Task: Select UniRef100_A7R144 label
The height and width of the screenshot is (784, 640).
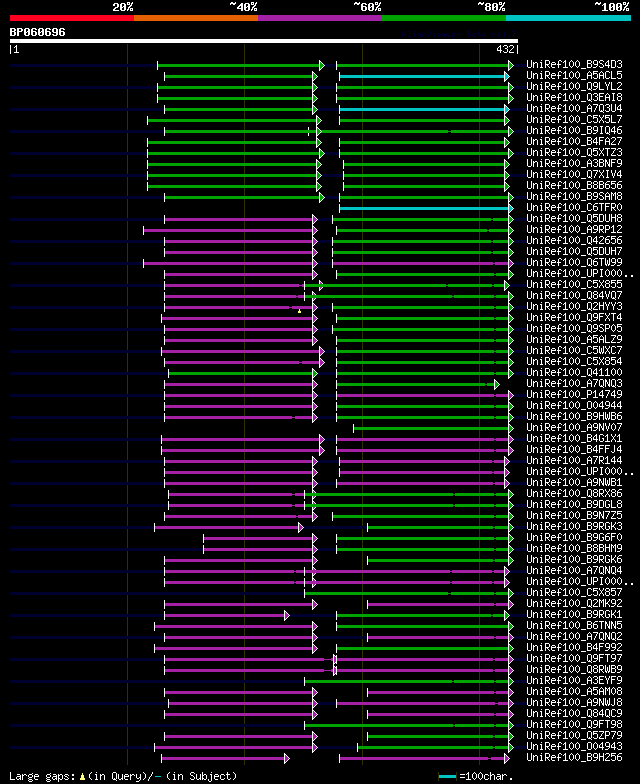Action: (x=574, y=460)
